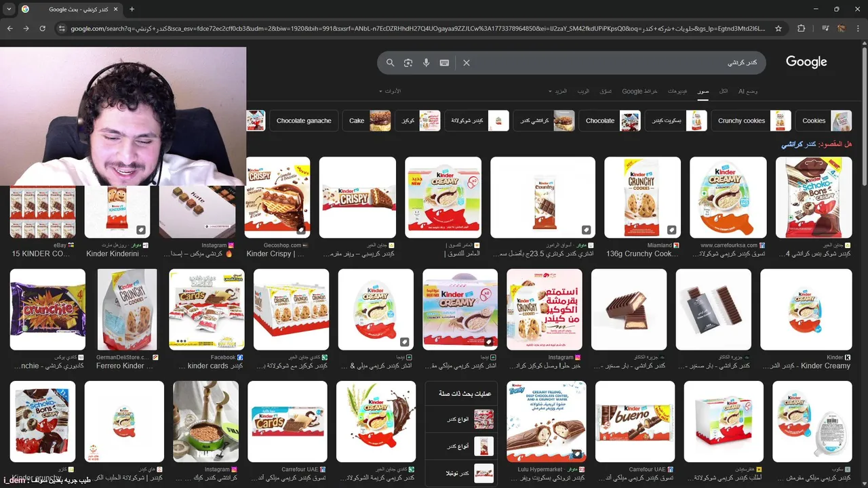Image resolution: width=868 pixels, height=488 pixels.
Task: Select the صور (Images) tab
Action: coord(704,91)
